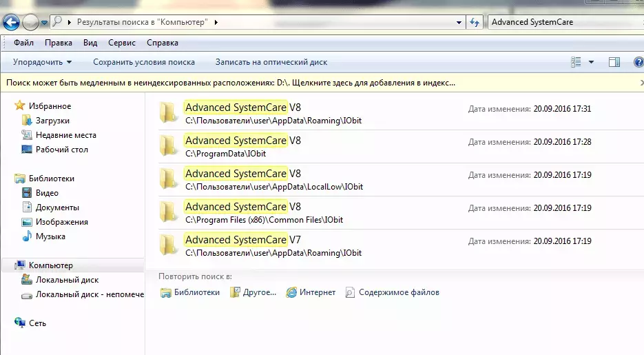Image resolution: width=644 pixels, height=355 pixels.
Task: Open the Музыка library icon
Action: pos(27,236)
